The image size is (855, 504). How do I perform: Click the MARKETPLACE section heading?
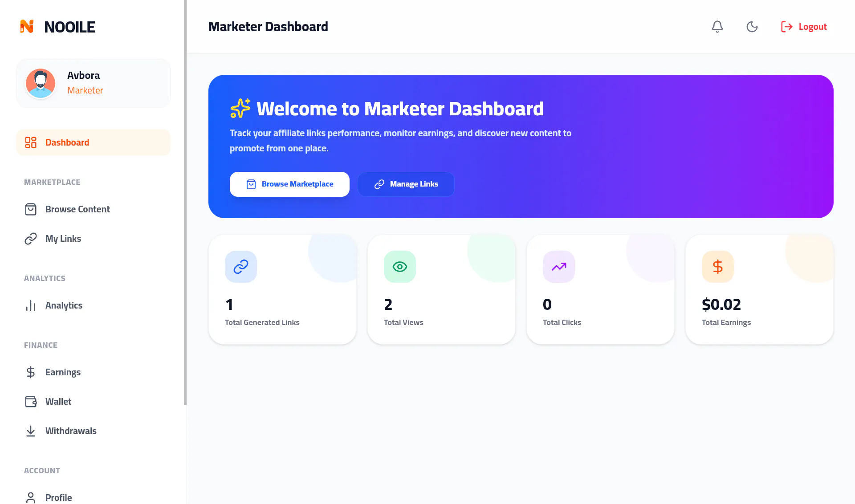tap(52, 182)
